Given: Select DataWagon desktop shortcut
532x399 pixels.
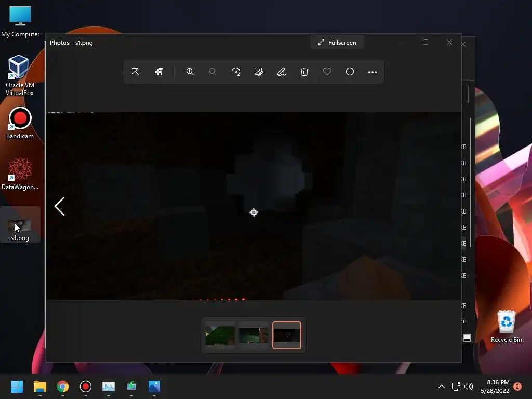Looking at the screenshot, I should 20,174.
